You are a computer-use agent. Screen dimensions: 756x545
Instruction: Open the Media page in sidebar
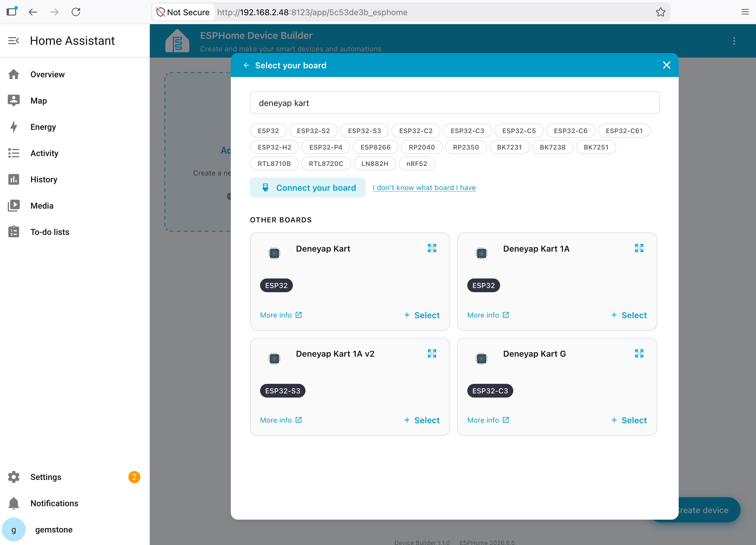tap(75, 206)
